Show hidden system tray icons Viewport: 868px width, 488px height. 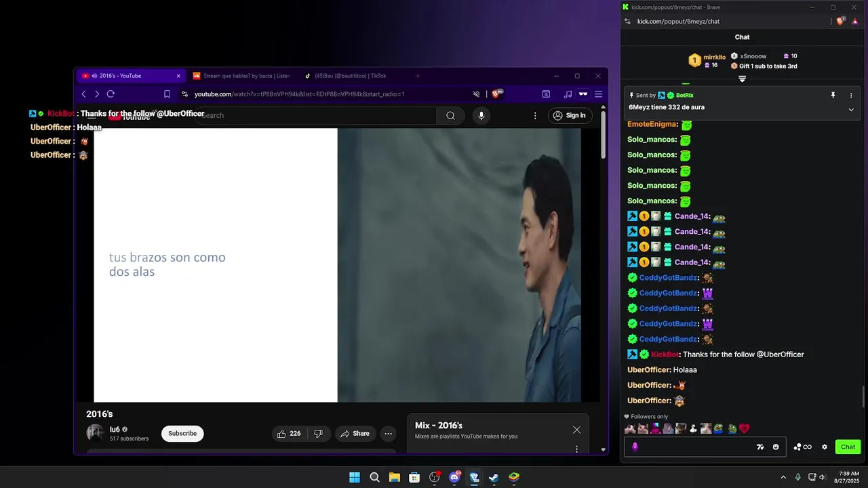tap(783, 477)
